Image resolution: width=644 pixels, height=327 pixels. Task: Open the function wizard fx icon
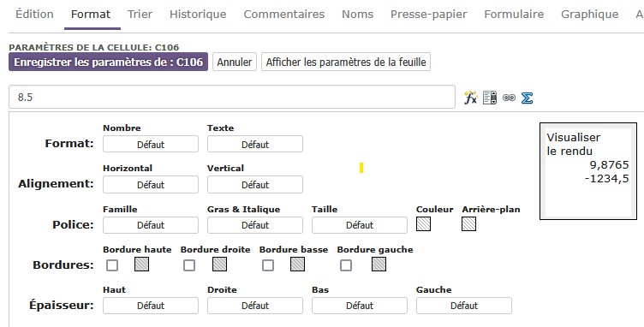(x=471, y=98)
